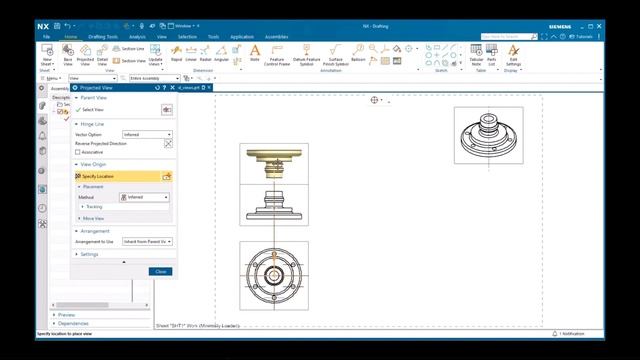Open Edit Settings in Display group
The width and height of the screenshot is (640, 360).
coord(513,55)
